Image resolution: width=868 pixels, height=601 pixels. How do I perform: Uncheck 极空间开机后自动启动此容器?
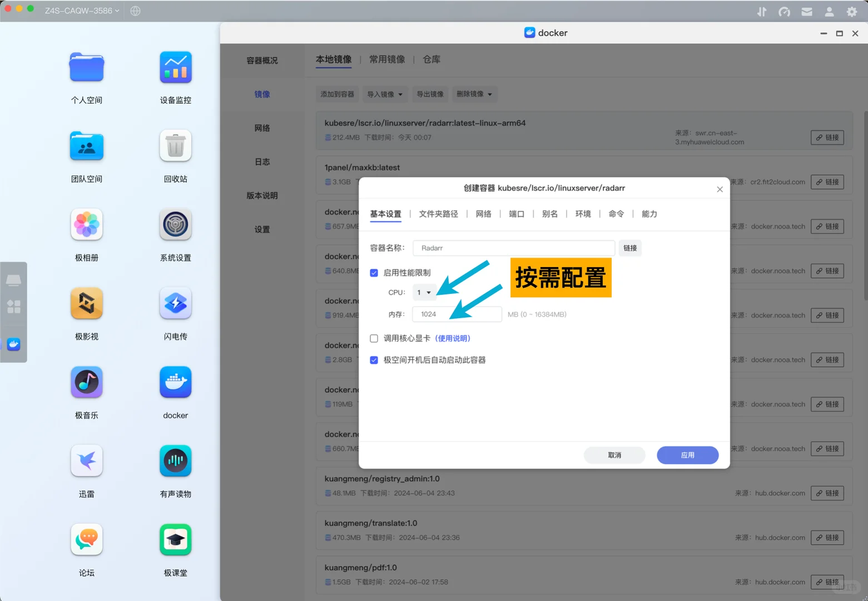pos(374,360)
